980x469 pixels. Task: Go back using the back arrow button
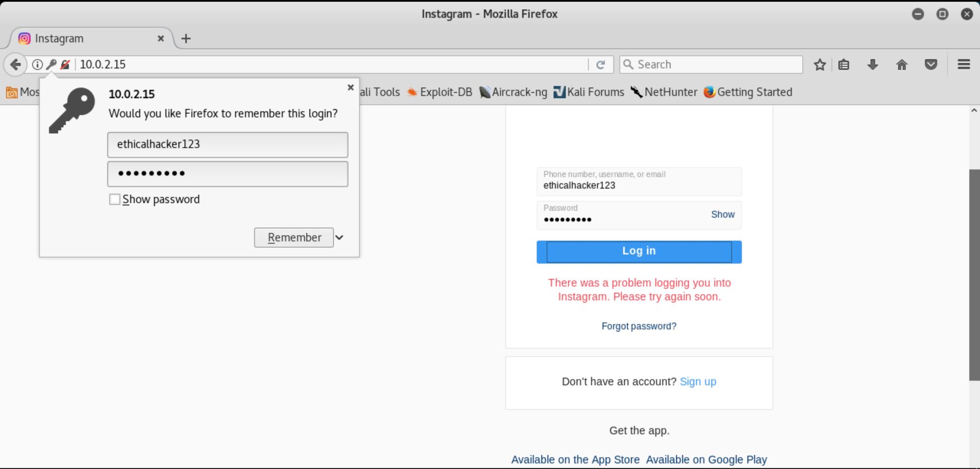(x=15, y=64)
